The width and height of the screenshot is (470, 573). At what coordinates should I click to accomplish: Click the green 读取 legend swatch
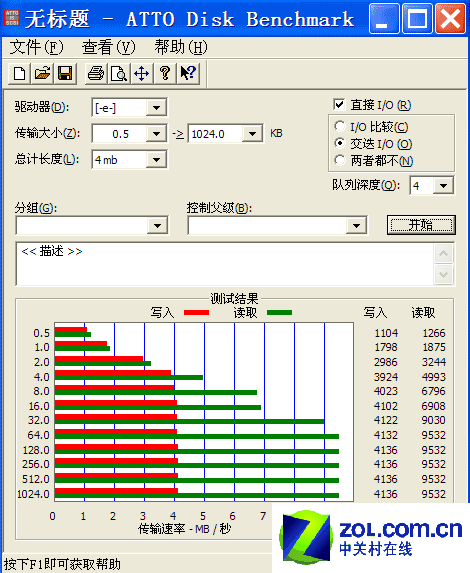click(x=279, y=312)
